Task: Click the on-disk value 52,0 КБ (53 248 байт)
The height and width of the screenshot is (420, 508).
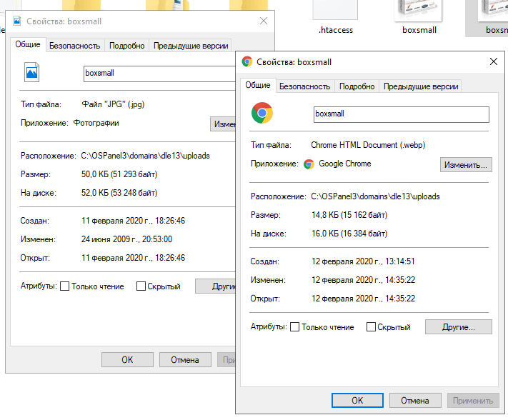Action: [x=119, y=193]
